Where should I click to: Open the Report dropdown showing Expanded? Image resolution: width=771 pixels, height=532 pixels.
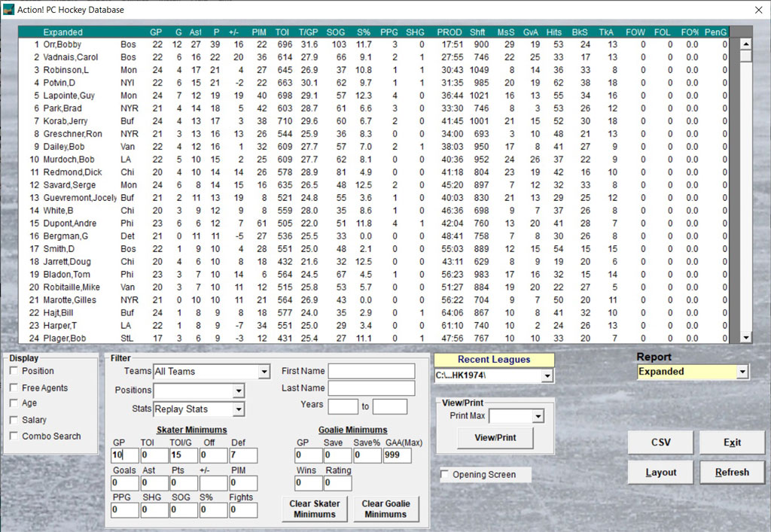click(743, 372)
